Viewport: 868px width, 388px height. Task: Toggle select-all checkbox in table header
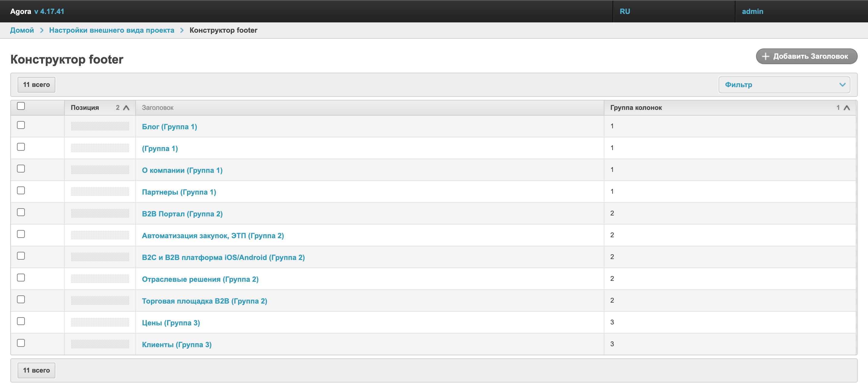tap(21, 106)
